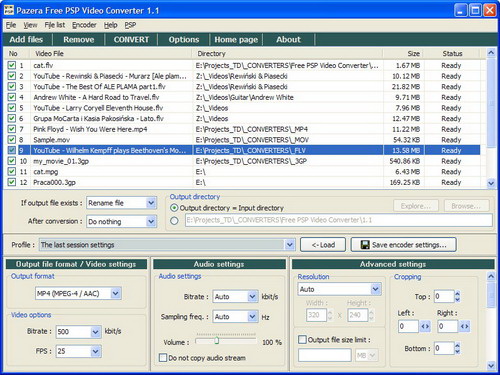Click the CONVERT button
This screenshot has height=375, width=500.
131,39
